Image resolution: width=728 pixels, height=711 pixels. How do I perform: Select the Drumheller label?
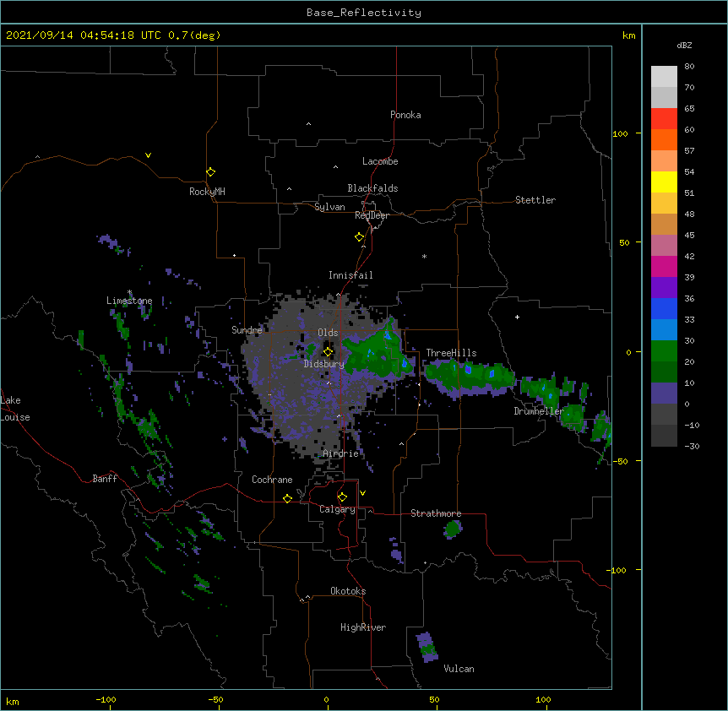539,411
